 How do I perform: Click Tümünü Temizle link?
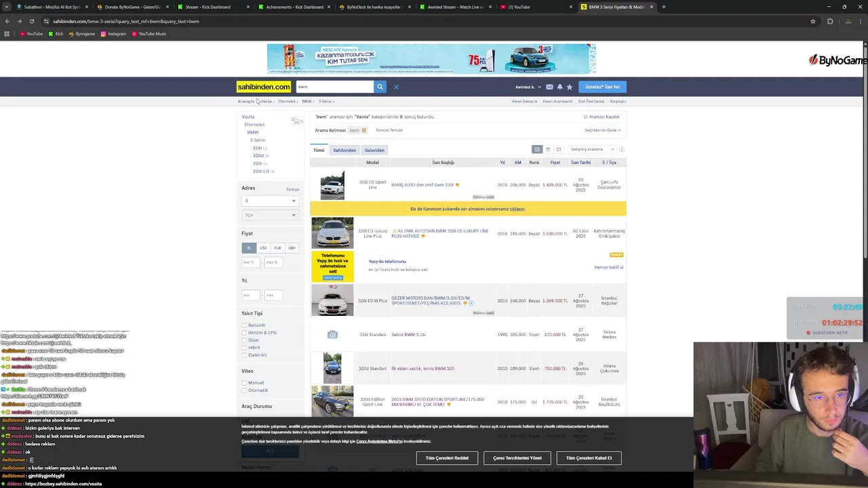click(389, 130)
